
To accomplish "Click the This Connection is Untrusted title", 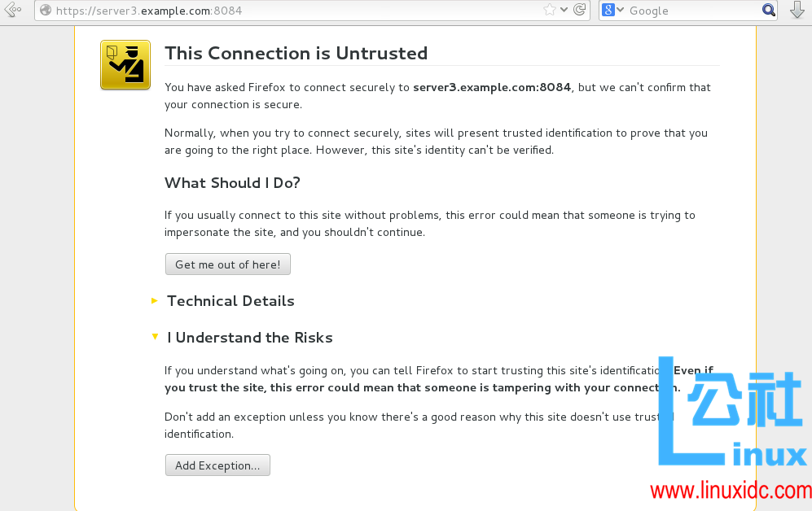I will point(296,54).
